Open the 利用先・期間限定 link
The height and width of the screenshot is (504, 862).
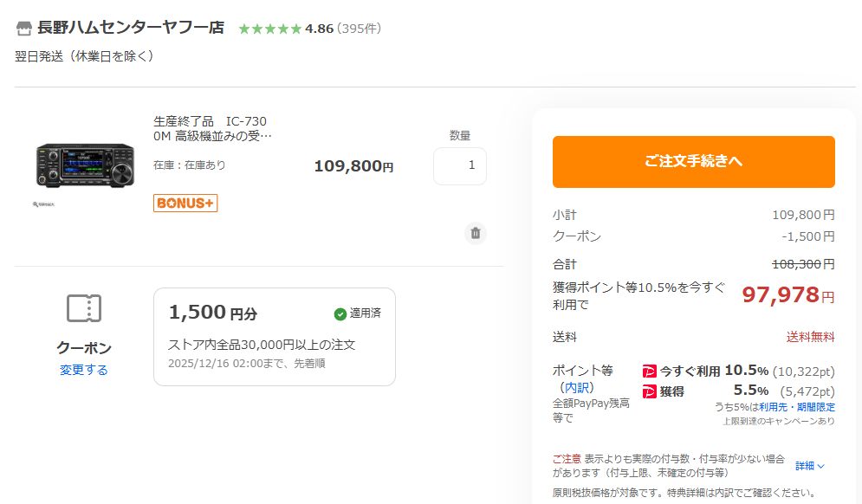point(797,407)
